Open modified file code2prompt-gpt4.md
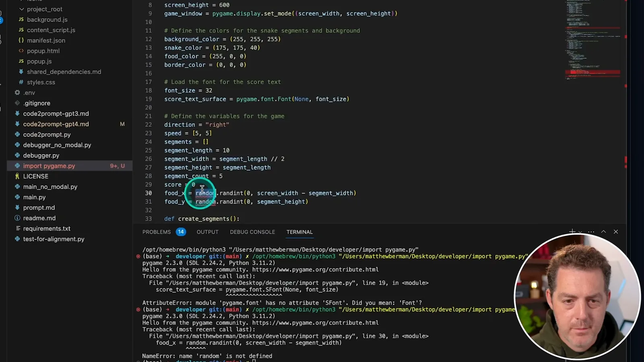Screen dimensions: 644x362 click(x=56, y=124)
